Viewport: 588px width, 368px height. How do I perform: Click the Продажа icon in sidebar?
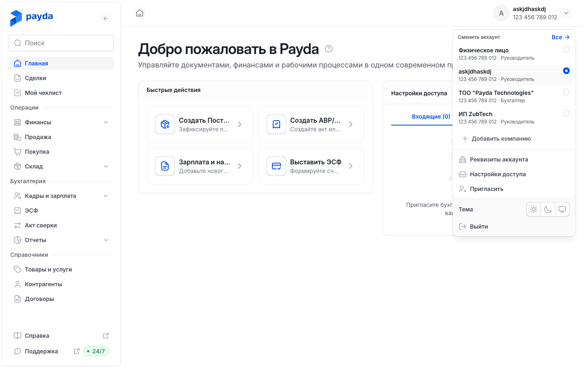[x=18, y=137]
